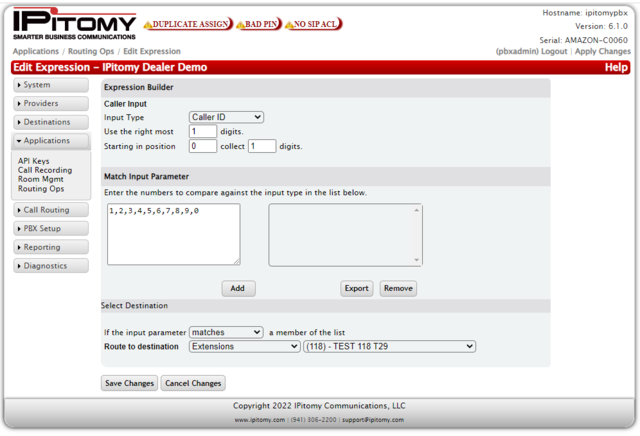Open Call Recording in sidebar

pyautogui.click(x=45, y=170)
